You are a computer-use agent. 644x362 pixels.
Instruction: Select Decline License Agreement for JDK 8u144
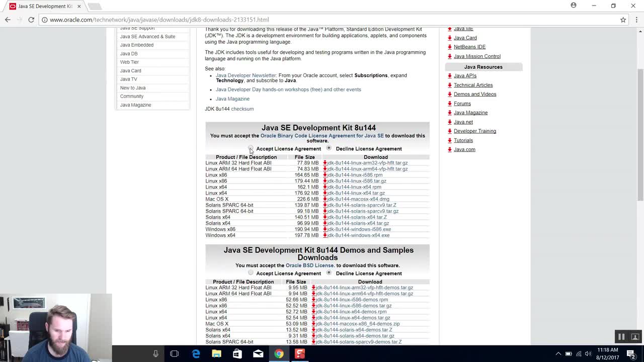(x=329, y=148)
